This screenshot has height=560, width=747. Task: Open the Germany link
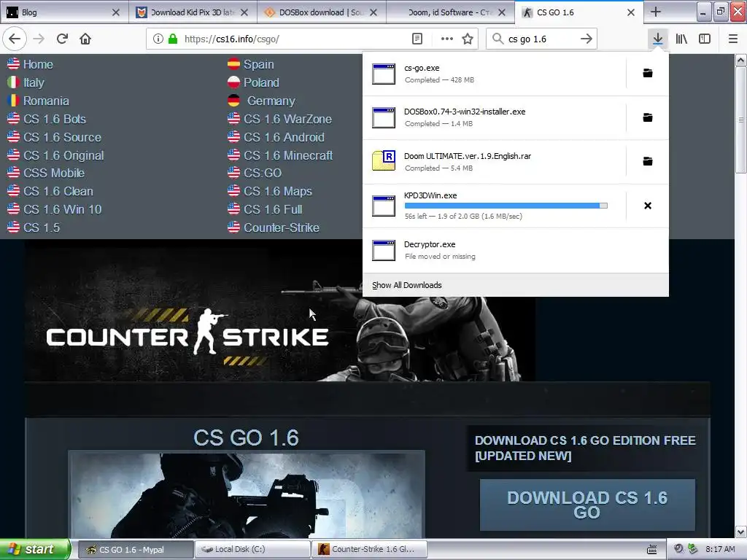coord(271,101)
